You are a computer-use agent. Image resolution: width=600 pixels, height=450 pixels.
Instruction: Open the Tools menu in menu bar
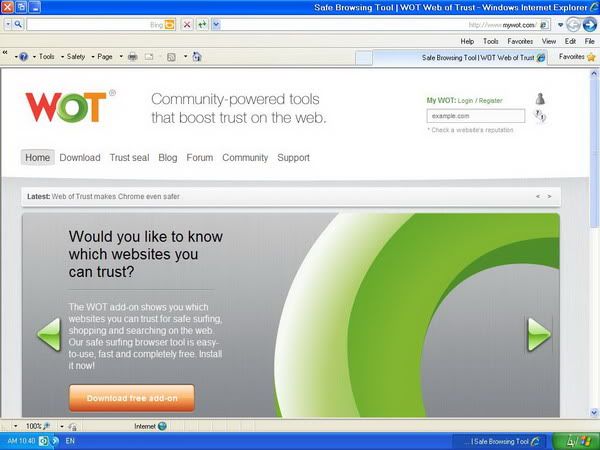click(491, 41)
